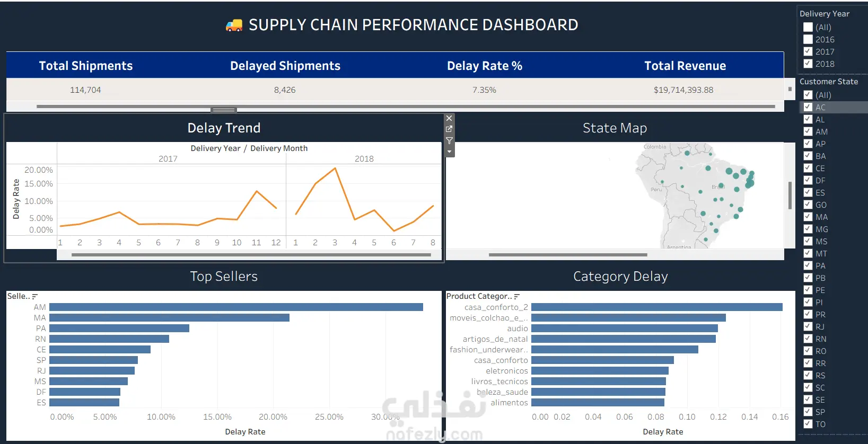The image size is (868, 444).
Task: Select the Delay Trend chart title
Action: coord(224,128)
